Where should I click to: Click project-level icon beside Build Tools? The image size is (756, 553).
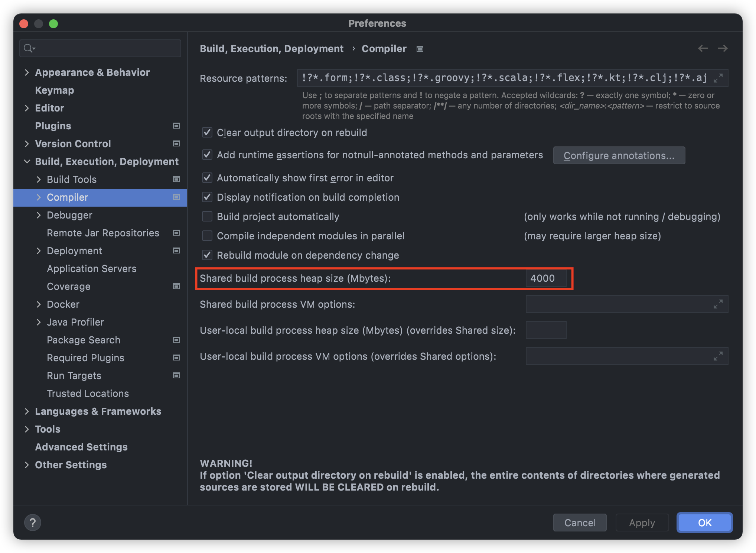coord(176,179)
